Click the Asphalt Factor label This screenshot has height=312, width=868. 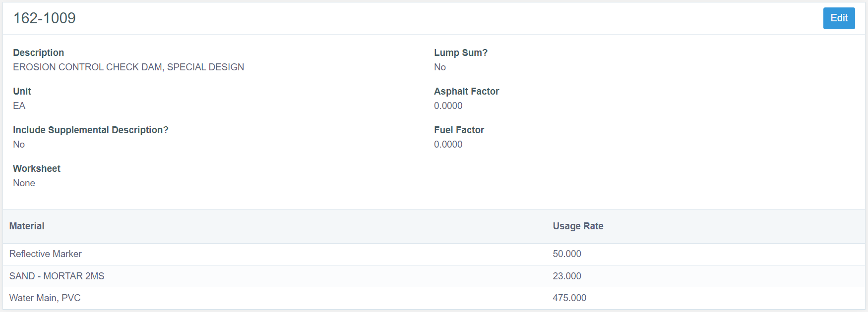[466, 91]
